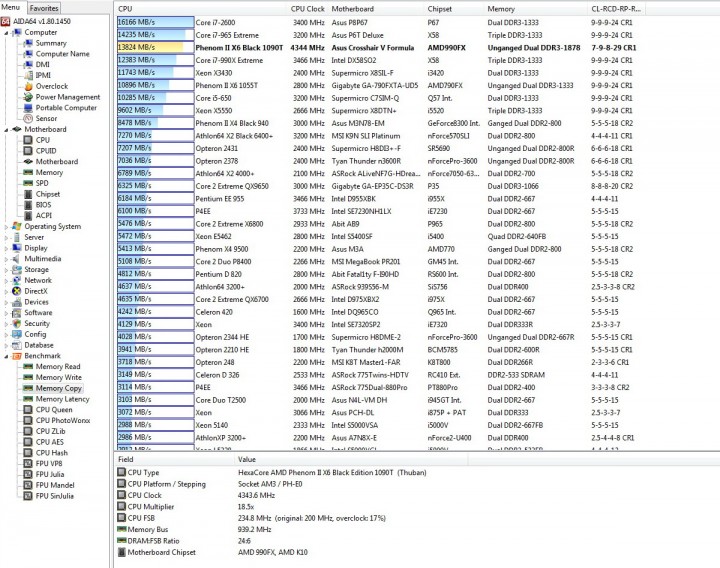Open the Chipset icon
The width and height of the screenshot is (720, 568).
28,194
